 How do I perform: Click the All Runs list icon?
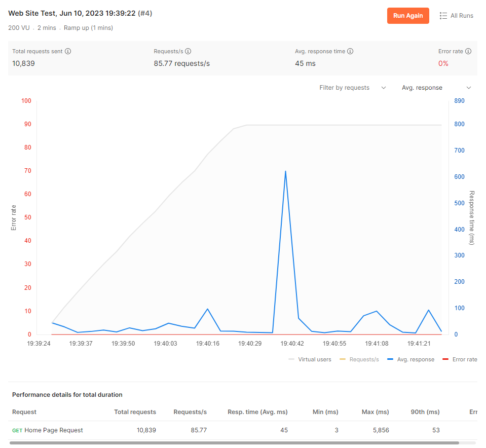click(x=443, y=16)
